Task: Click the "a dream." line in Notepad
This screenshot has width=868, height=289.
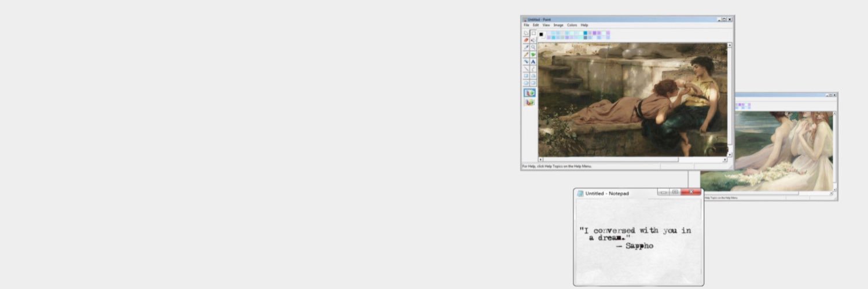Action: [x=610, y=238]
